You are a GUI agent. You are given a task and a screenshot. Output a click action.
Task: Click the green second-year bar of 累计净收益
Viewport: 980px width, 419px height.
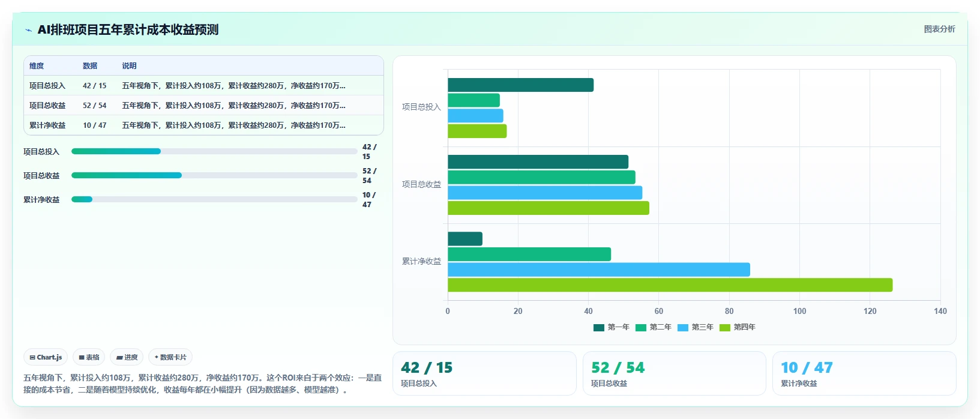(x=529, y=254)
